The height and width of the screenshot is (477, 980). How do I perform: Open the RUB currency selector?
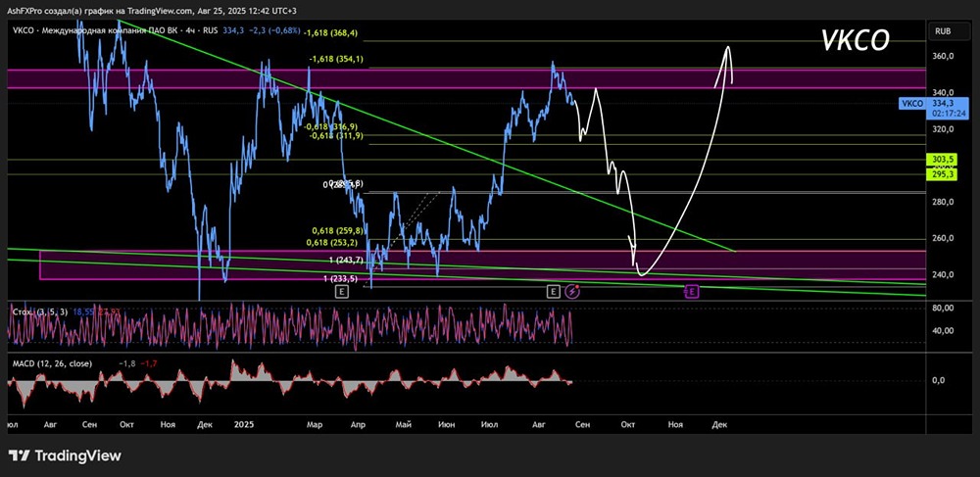click(943, 30)
